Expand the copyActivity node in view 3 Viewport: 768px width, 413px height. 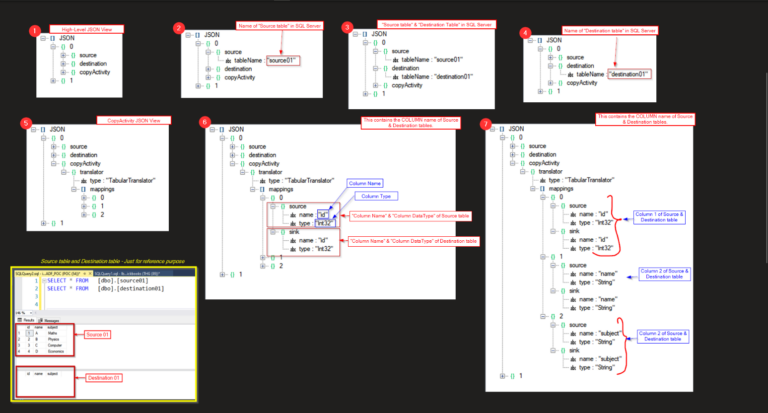375,85
